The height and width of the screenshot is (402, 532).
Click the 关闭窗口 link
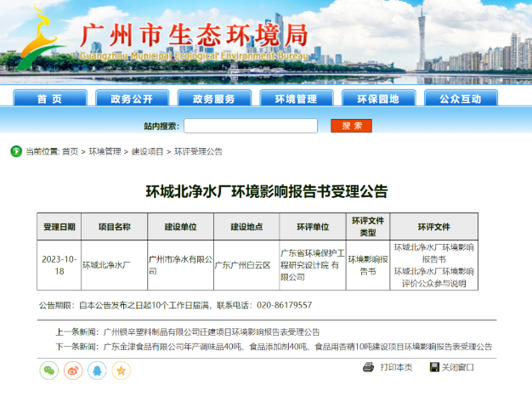pos(457,367)
